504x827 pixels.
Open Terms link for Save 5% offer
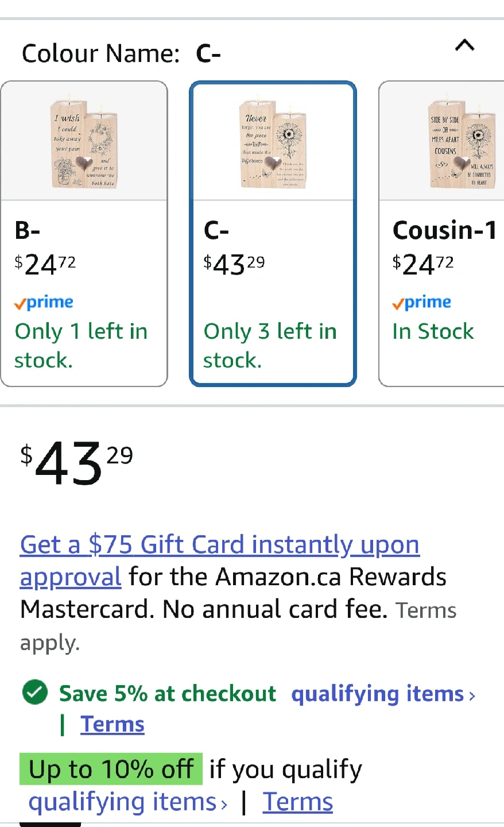tap(113, 724)
